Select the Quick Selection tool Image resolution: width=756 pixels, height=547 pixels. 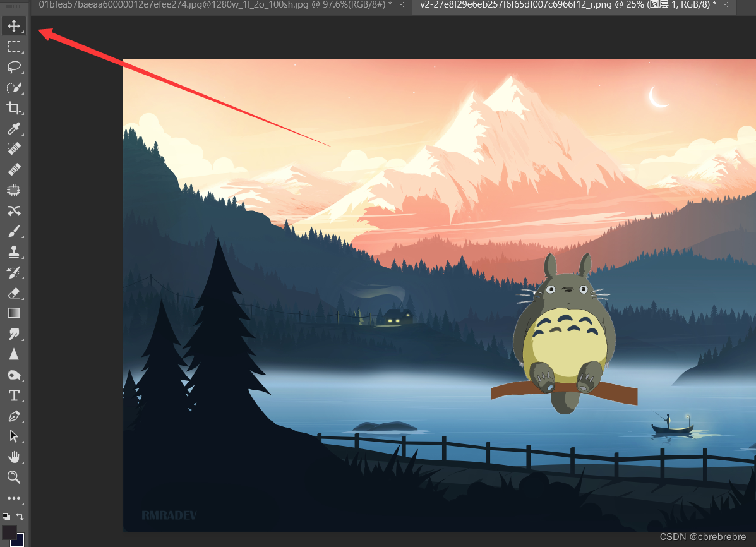click(14, 88)
